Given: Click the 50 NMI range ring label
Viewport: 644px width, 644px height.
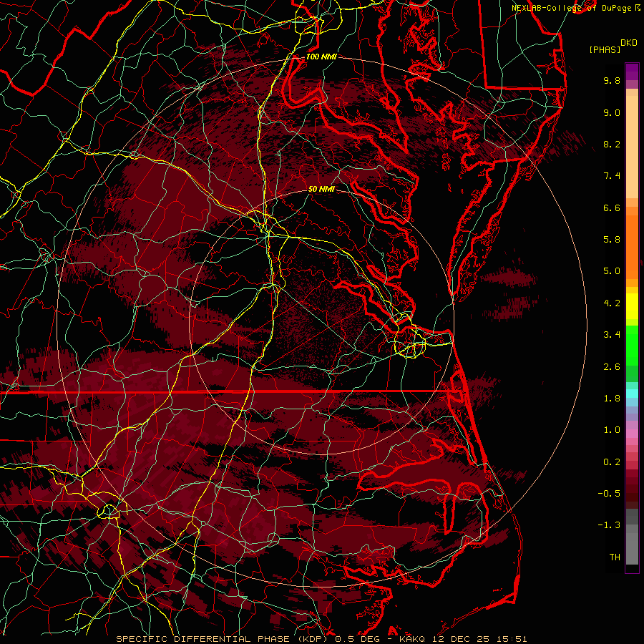Looking at the screenshot, I should (321, 189).
